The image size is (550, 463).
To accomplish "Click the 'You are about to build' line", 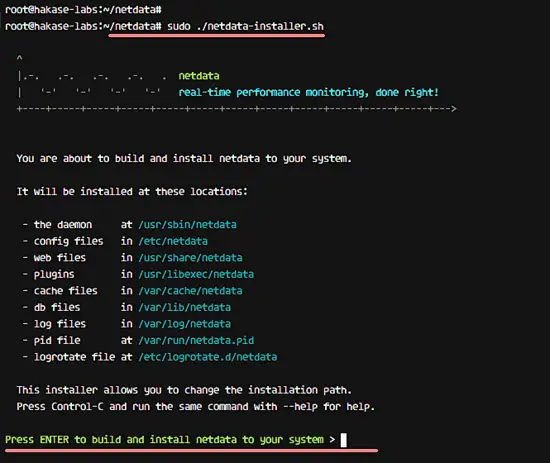I will (184, 159).
